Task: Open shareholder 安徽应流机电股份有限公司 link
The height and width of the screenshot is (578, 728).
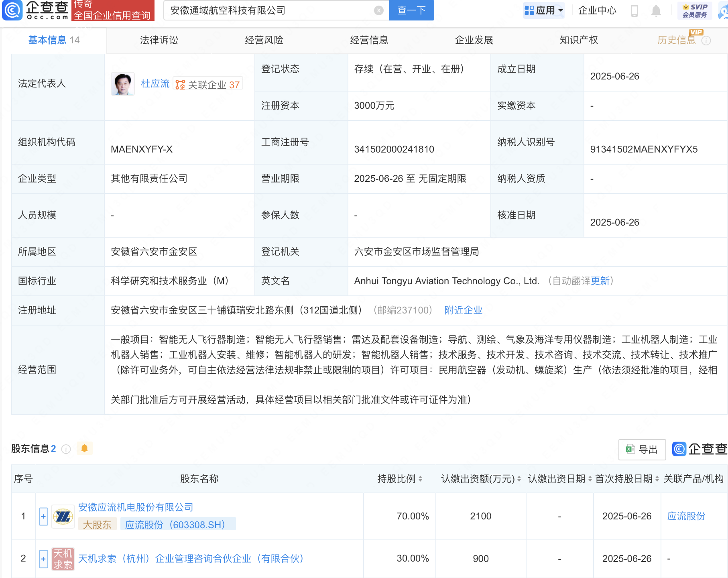Action: pyautogui.click(x=136, y=507)
